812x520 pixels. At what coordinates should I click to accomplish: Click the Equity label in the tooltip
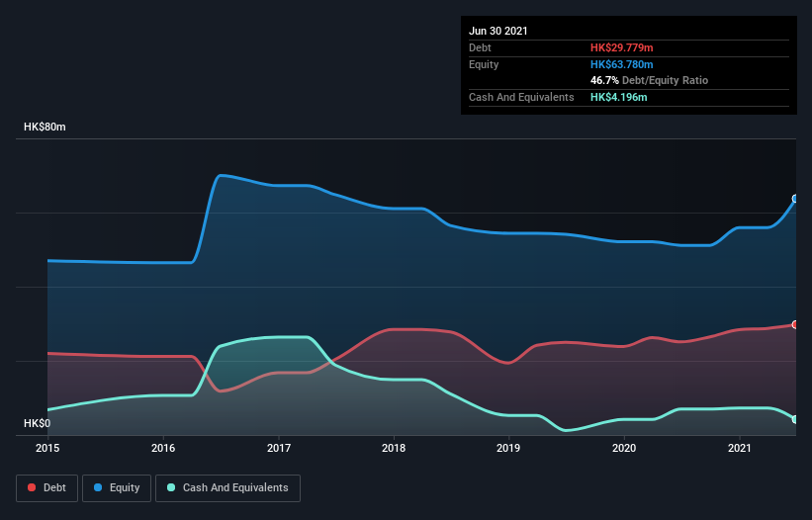click(x=484, y=64)
